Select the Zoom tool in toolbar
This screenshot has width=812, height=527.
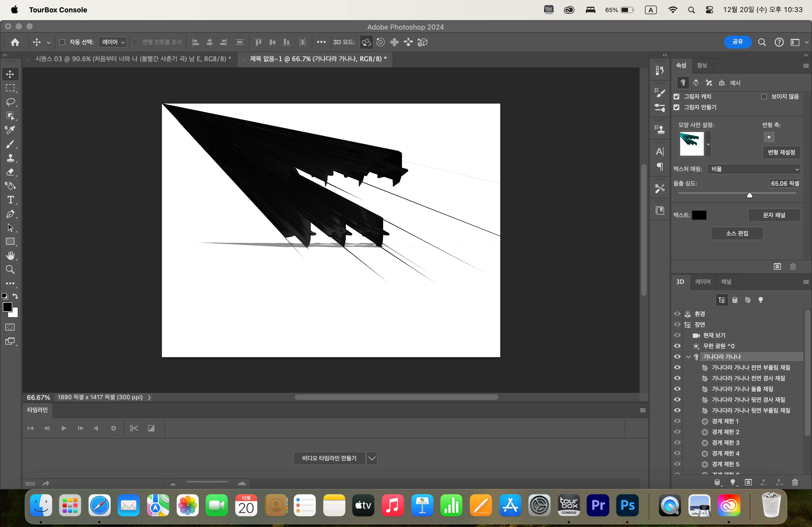click(10, 270)
